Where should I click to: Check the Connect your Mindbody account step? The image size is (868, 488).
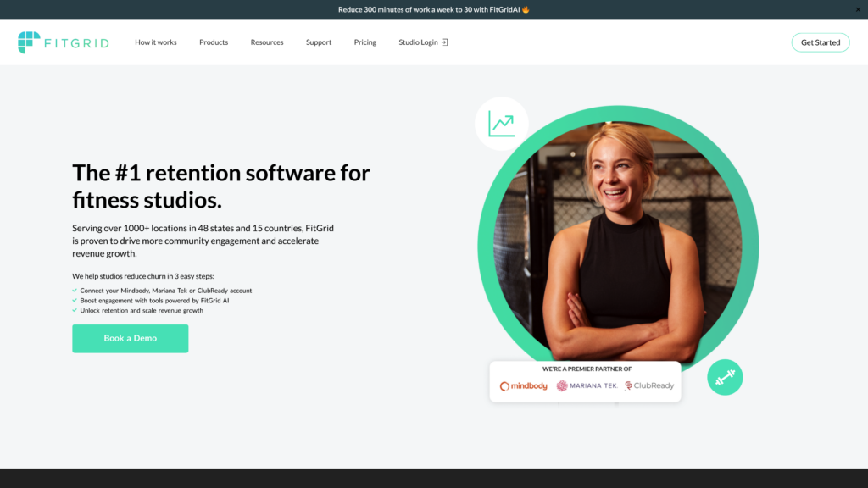pos(74,290)
